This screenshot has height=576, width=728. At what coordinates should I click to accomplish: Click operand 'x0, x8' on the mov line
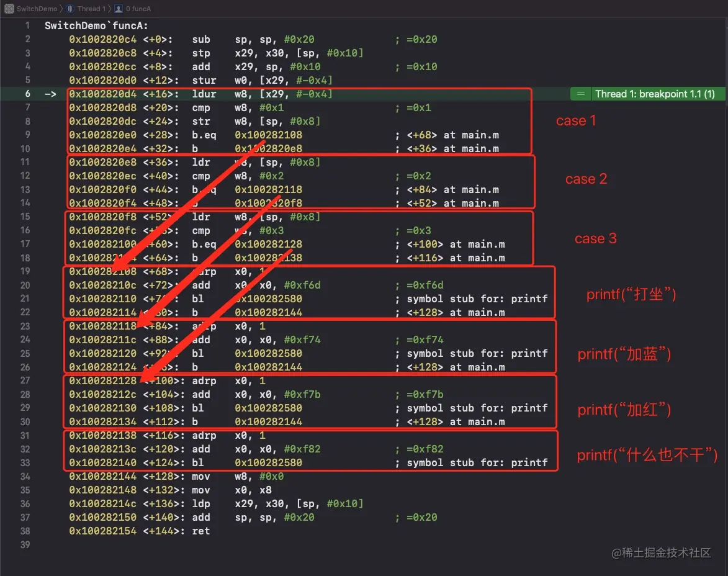253,490
